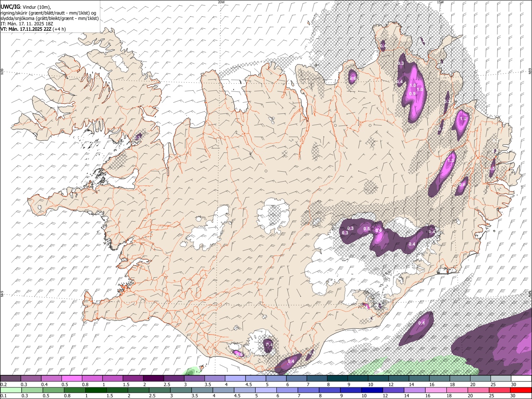Pick upper legend swatch between 8 and 9
Screen dimensions: 532x399
[337, 379]
